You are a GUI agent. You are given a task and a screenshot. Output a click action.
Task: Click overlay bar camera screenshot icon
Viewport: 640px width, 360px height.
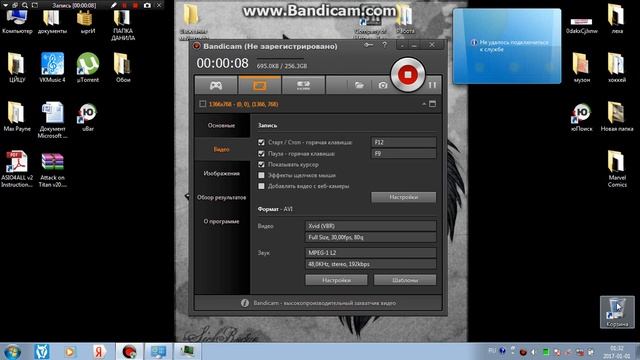point(147,5)
